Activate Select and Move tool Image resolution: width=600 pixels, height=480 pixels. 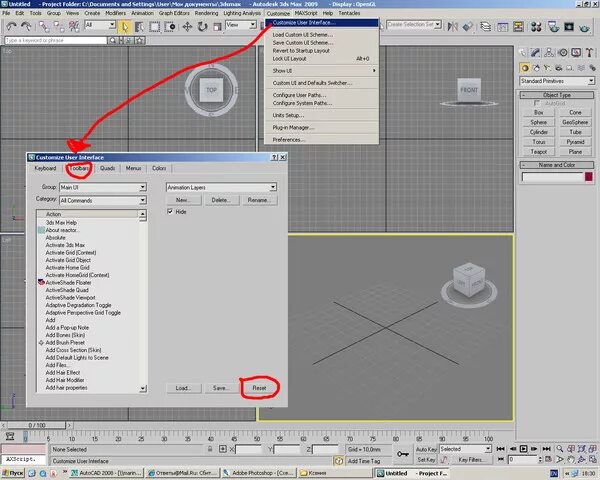(187, 26)
